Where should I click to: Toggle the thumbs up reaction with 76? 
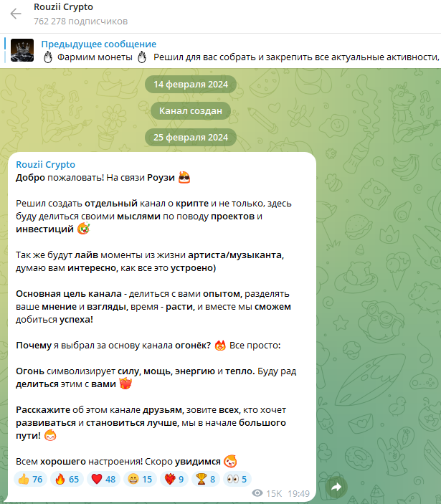tap(31, 479)
